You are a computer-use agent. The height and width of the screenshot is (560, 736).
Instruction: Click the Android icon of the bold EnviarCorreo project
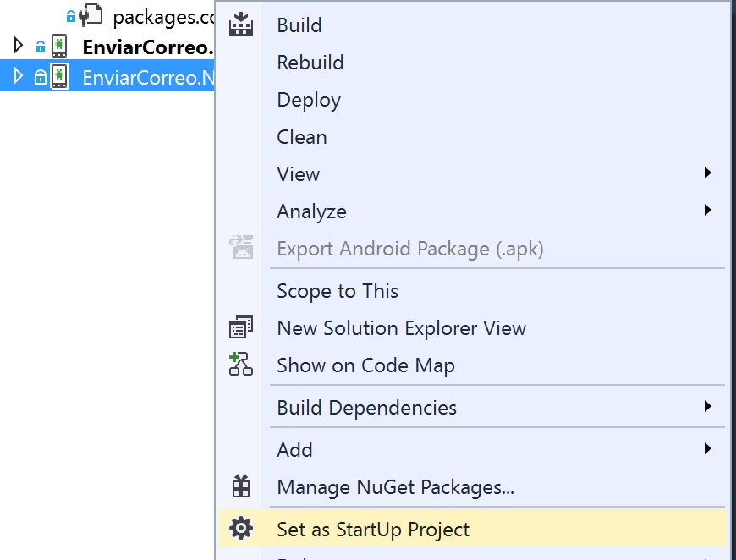58,46
